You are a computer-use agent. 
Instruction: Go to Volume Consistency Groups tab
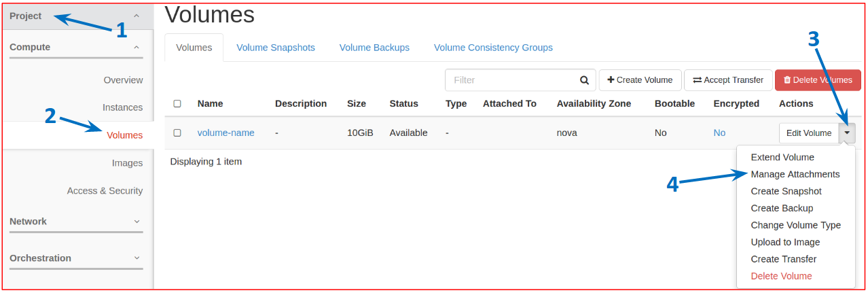[x=493, y=48]
